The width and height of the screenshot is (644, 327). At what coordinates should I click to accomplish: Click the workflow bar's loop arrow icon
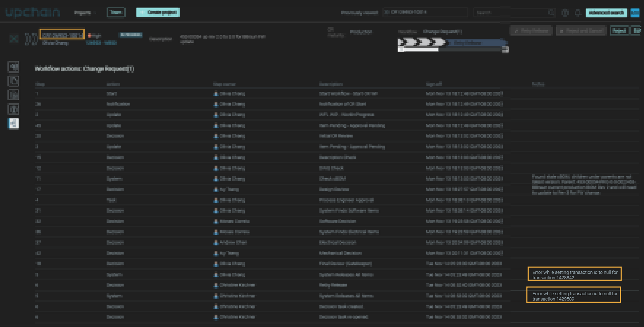point(505,49)
